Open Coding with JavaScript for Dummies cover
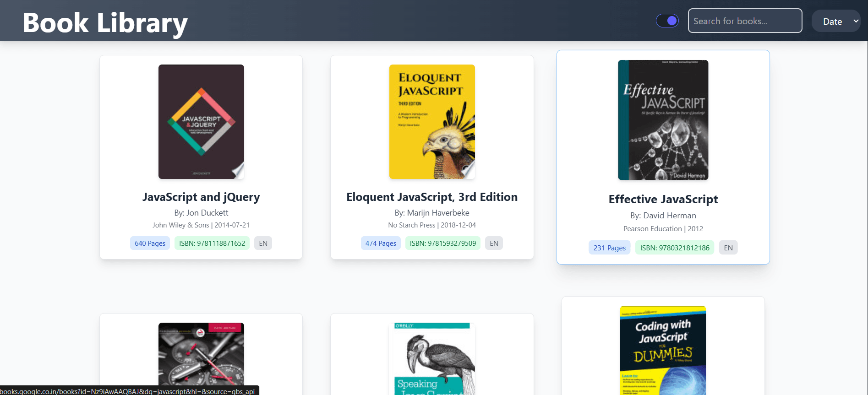Image resolution: width=868 pixels, height=395 pixels. click(663, 350)
